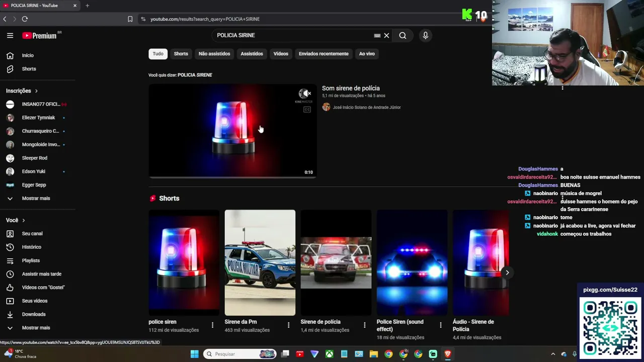Open options for Sirene da Pm short
The image size is (644, 362).
288,325
